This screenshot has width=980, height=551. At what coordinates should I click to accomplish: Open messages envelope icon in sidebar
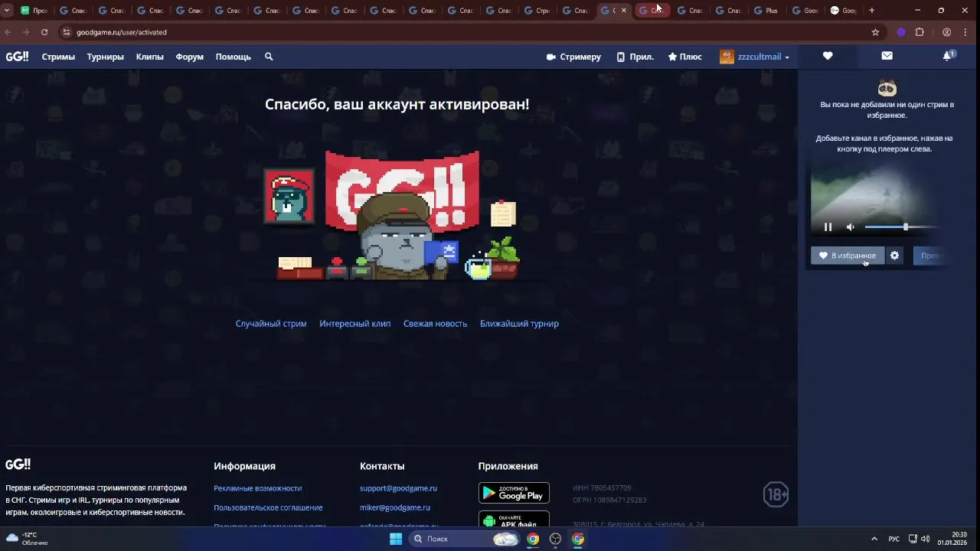click(887, 56)
